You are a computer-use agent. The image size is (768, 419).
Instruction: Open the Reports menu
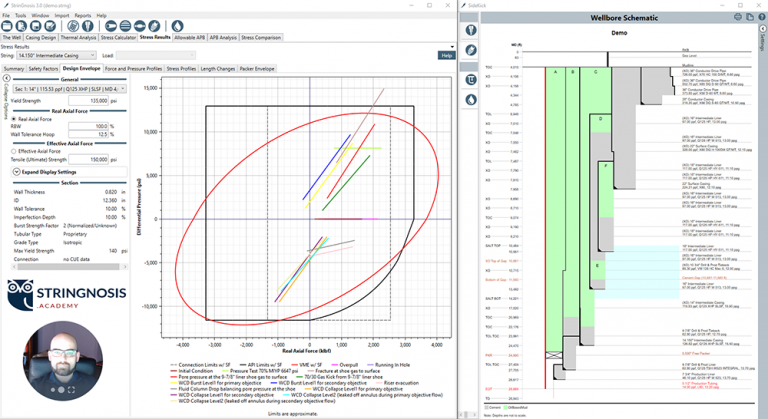point(82,16)
